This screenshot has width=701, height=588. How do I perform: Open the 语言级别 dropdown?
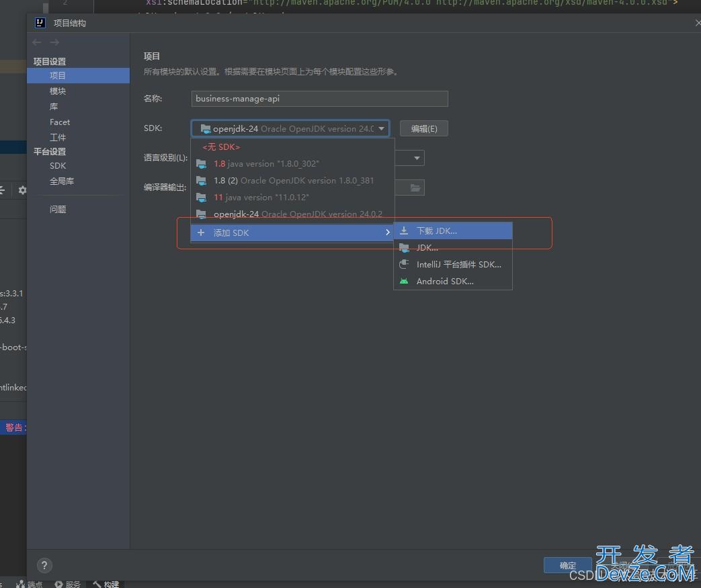click(x=416, y=158)
